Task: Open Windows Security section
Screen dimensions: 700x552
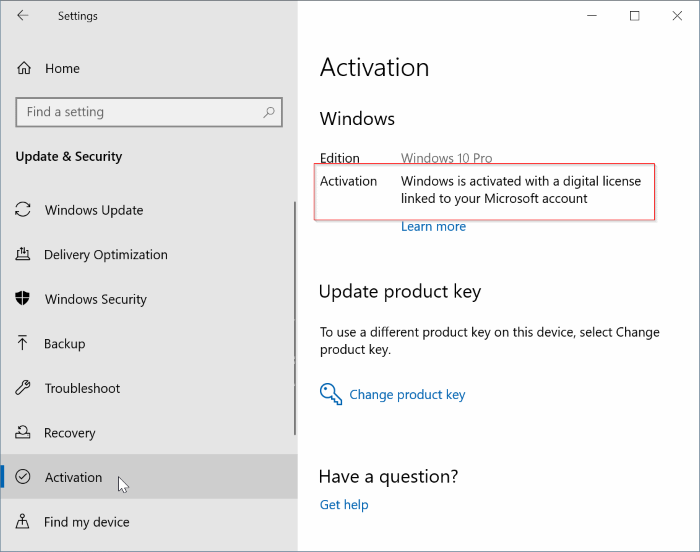Action: pyautogui.click(x=149, y=299)
